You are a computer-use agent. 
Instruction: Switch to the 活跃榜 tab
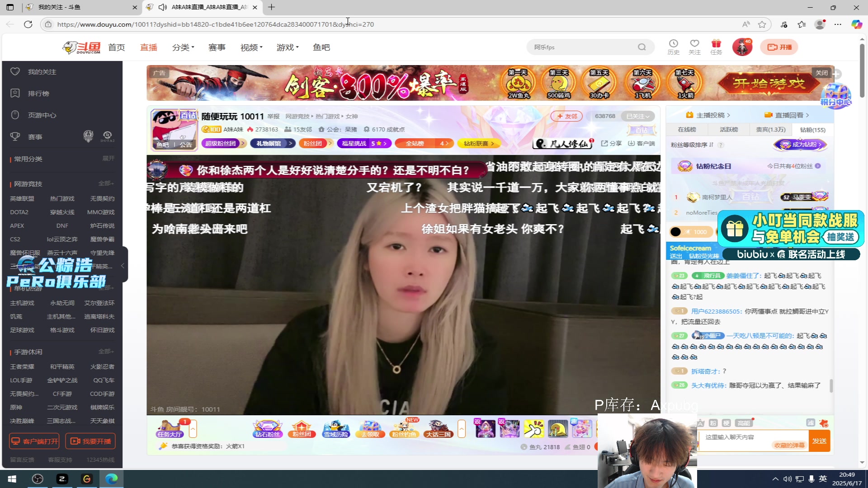coord(729,130)
